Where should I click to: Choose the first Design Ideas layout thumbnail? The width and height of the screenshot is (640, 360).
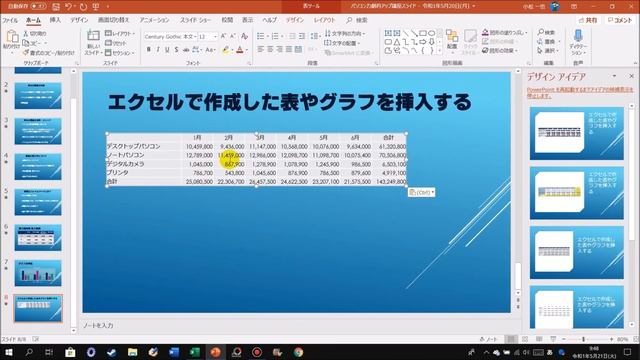pos(576,133)
